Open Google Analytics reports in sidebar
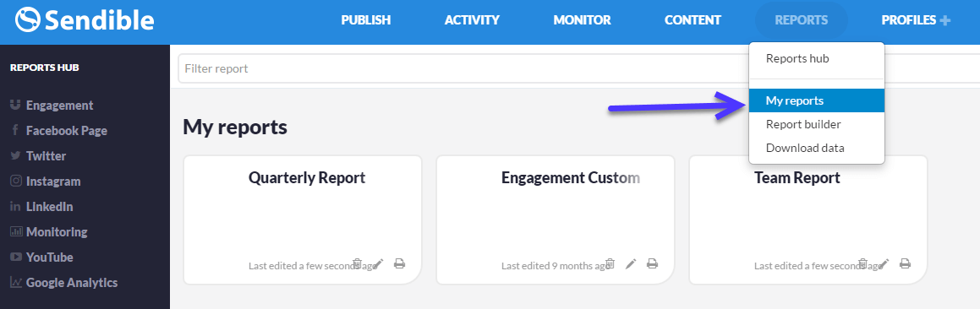The height and width of the screenshot is (309, 980). 72,283
